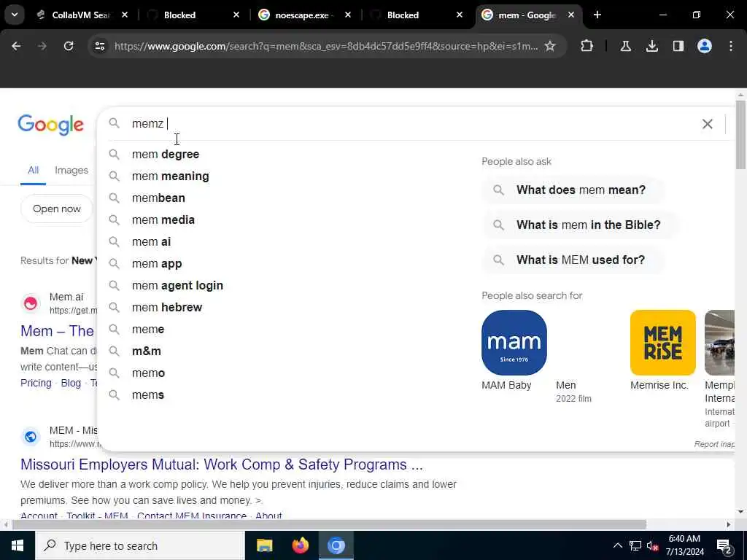Switch to the first Blocked tab
This screenshot has width=747, height=560.
(x=193, y=15)
